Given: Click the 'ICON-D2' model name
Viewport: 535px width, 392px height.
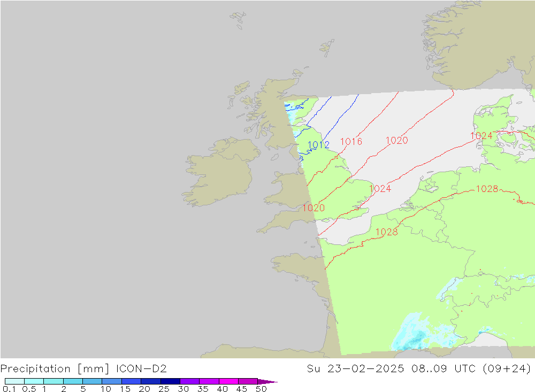Looking at the screenshot, I should 141,368.
